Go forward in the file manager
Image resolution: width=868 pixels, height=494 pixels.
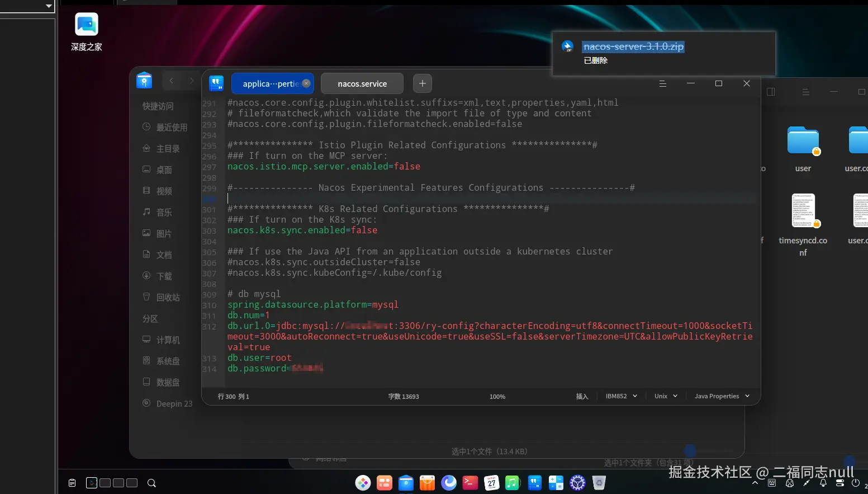(192, 81)
